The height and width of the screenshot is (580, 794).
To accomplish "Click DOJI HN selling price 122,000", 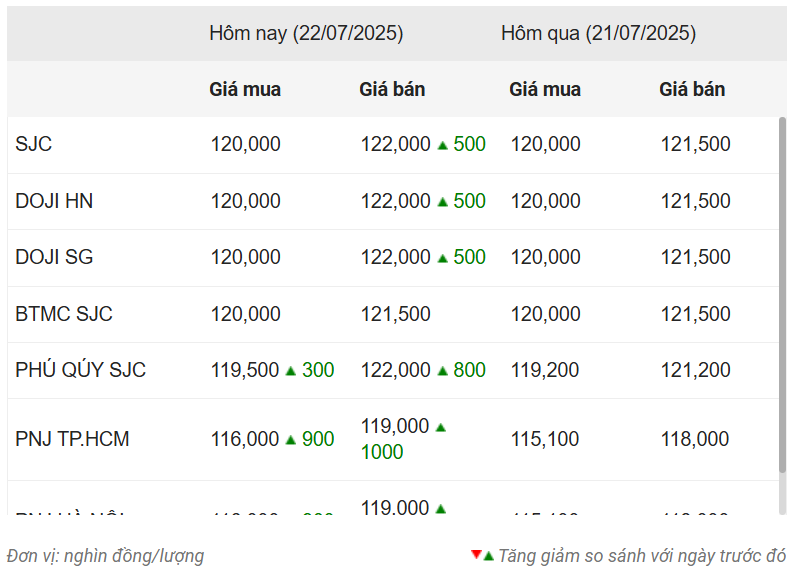I will coord(395,201).
